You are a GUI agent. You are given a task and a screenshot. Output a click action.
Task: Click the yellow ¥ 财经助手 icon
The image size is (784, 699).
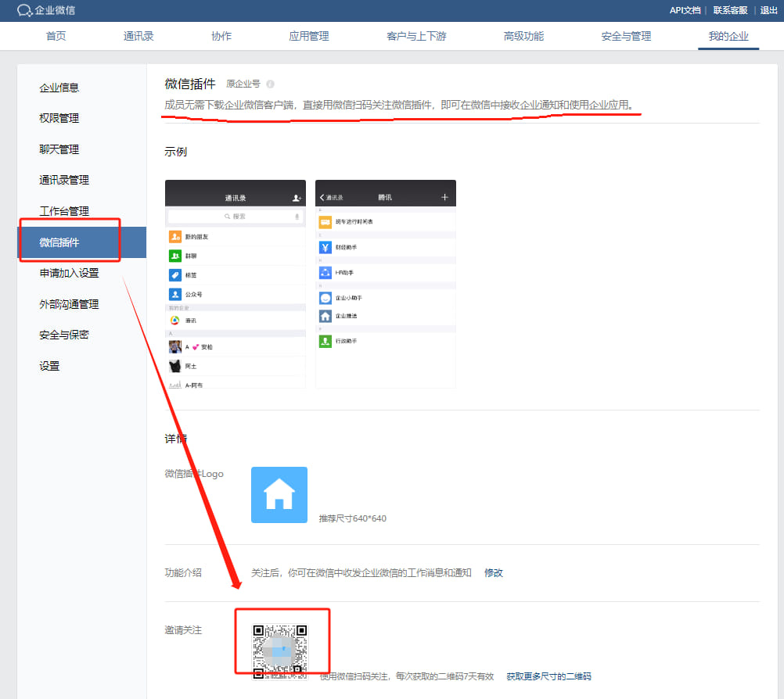click(325, 247)
